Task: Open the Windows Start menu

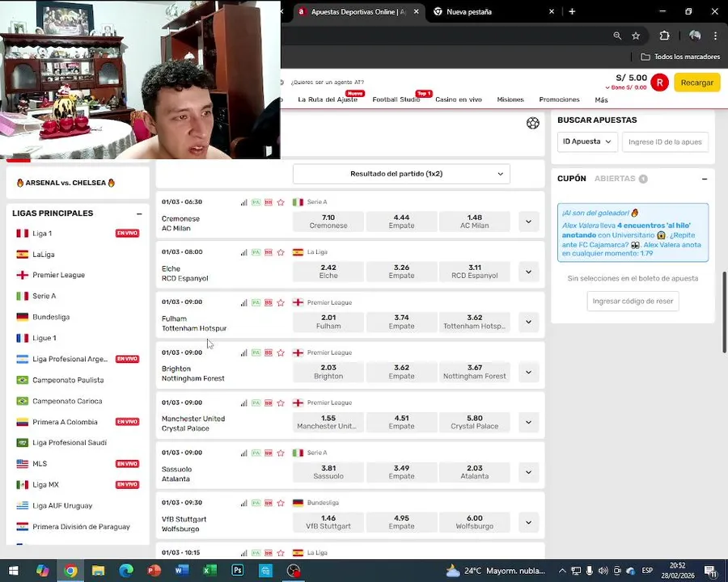Action: pos(14,571)
